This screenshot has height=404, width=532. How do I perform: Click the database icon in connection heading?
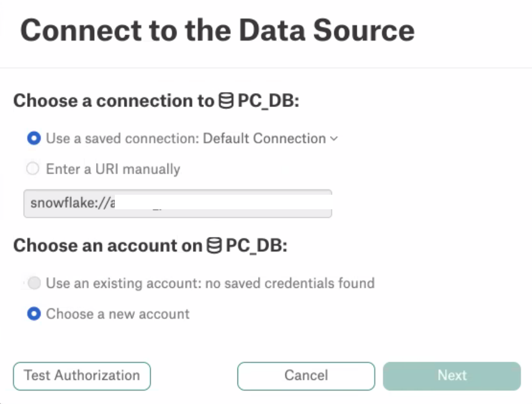pos(226,101)
